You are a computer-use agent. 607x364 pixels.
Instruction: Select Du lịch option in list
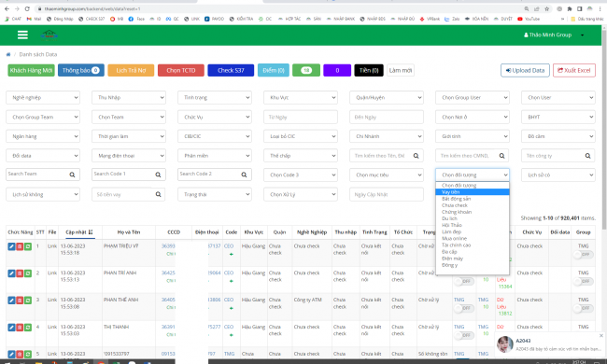(473, 218)
